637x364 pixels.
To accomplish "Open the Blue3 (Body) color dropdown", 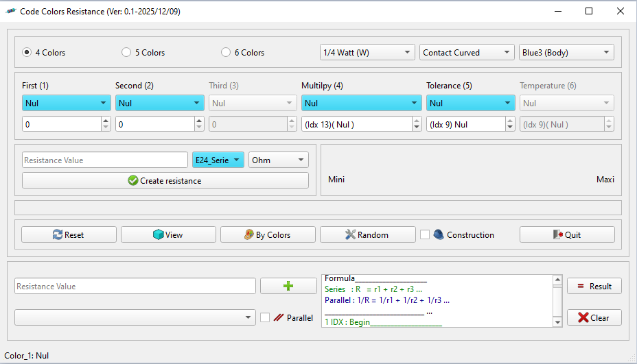I will pyautogui.click(x=566, y=52).
